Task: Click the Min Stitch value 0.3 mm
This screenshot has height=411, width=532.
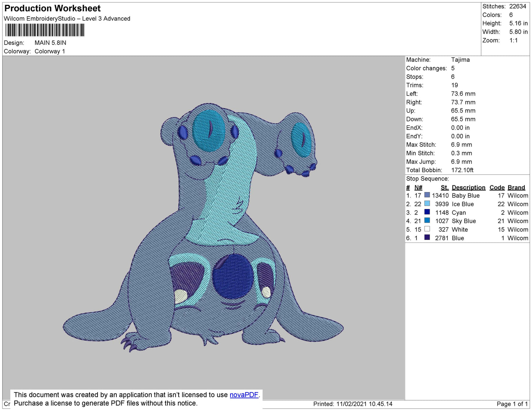Action: [x=461, y=153]
